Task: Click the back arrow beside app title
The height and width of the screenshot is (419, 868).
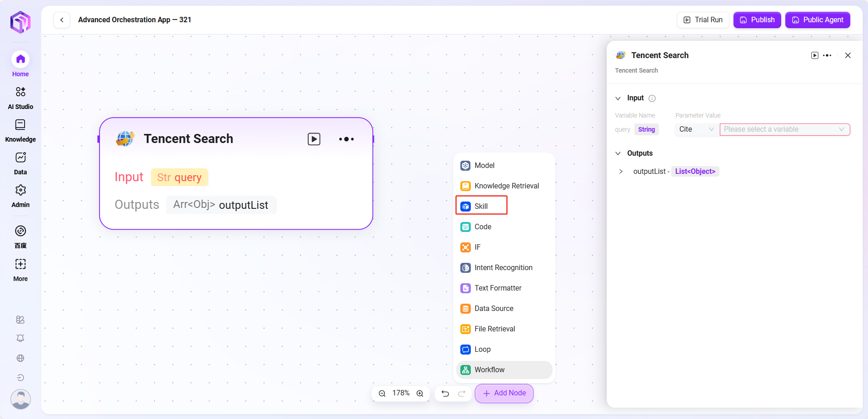Action: coord(62,20)
